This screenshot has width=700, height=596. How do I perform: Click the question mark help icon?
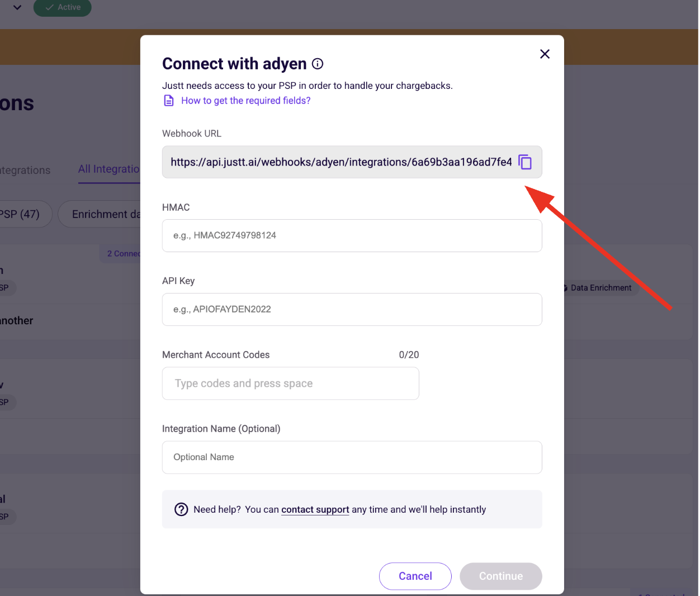(181, 509)
